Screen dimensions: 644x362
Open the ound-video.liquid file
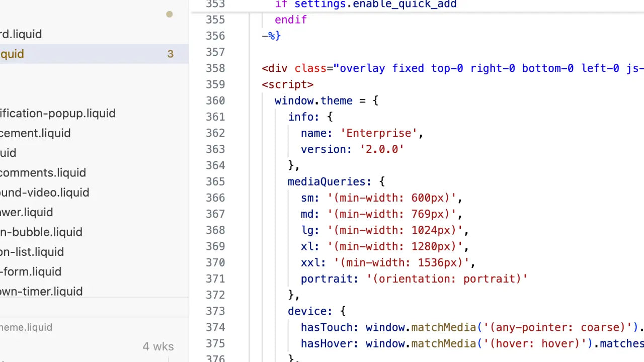[x=44, y=193]
